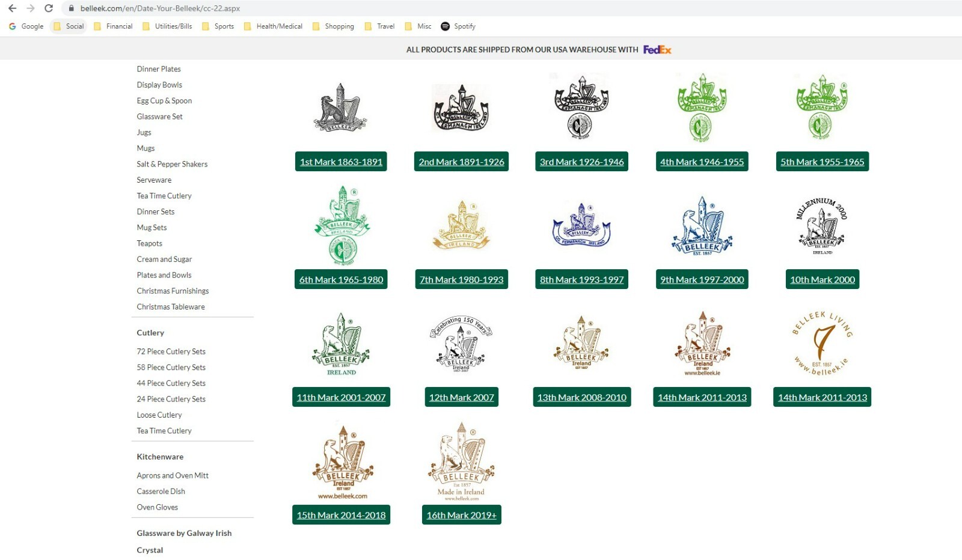Open the Casserole Dish link
This screenshot has width=962, height=560.
click(161, 492)
